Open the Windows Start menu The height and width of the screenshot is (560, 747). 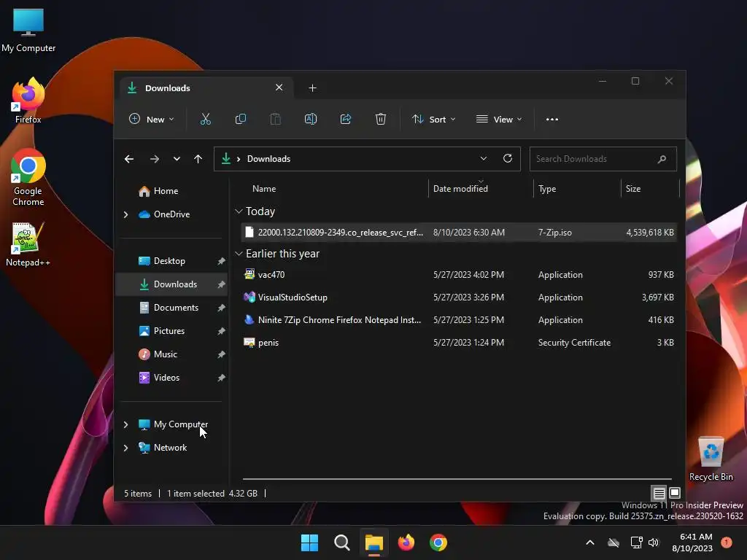309,542
